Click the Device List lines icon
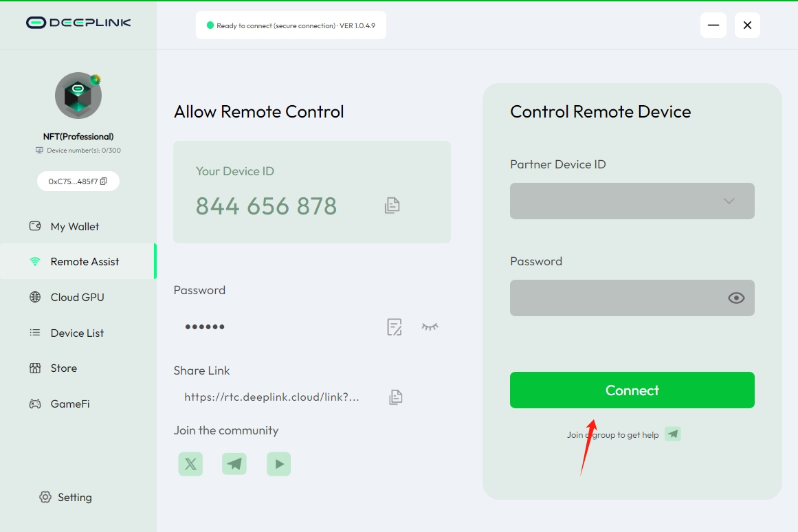798x532 pixels. point(35,333)
